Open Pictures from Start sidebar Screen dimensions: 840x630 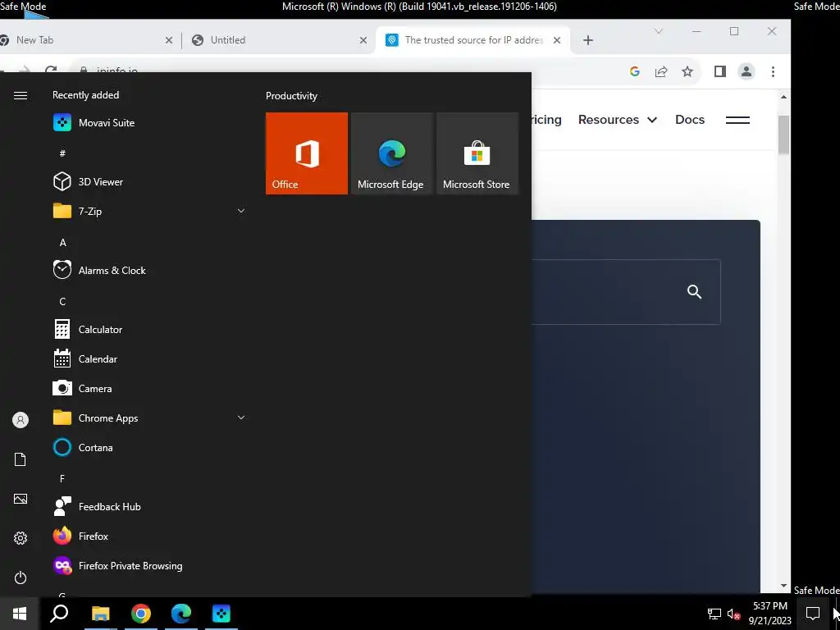click(21, 499)
